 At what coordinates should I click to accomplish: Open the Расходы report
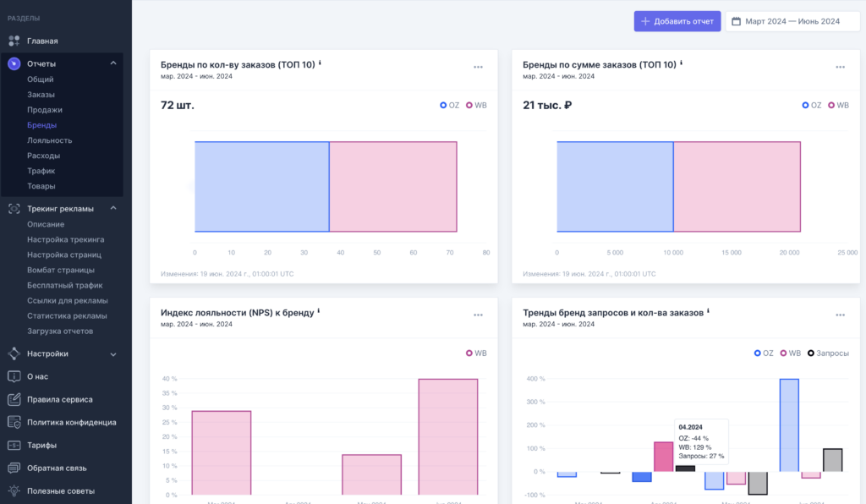44,156
